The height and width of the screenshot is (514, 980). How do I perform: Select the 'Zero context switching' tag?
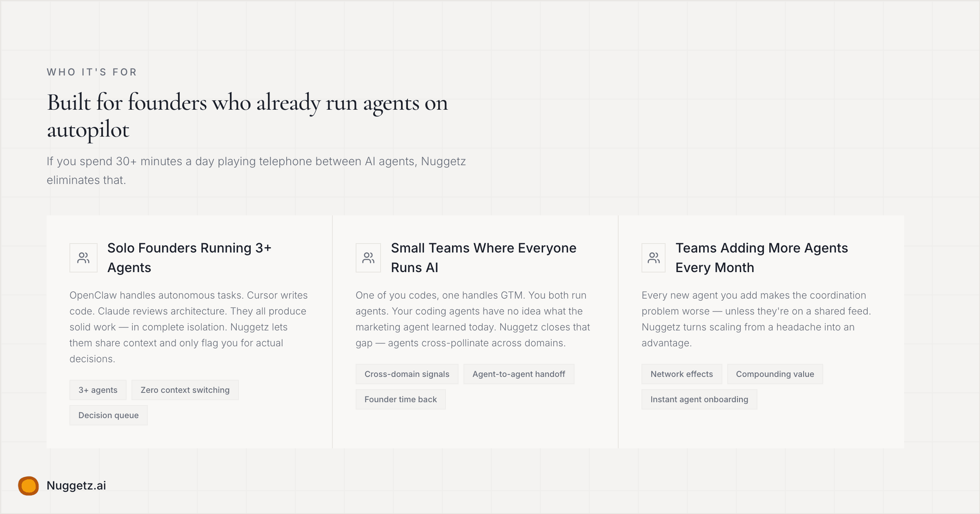click(185, 390)
